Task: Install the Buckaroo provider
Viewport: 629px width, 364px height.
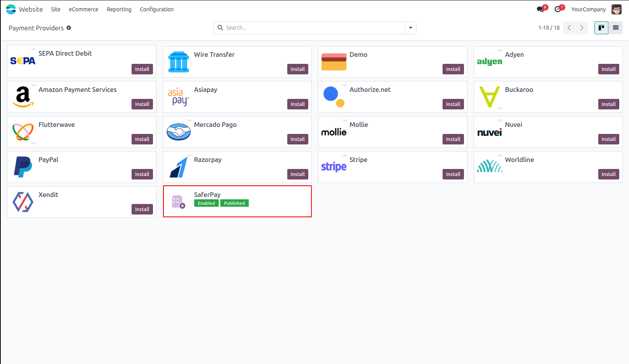Action: point(609,104)
